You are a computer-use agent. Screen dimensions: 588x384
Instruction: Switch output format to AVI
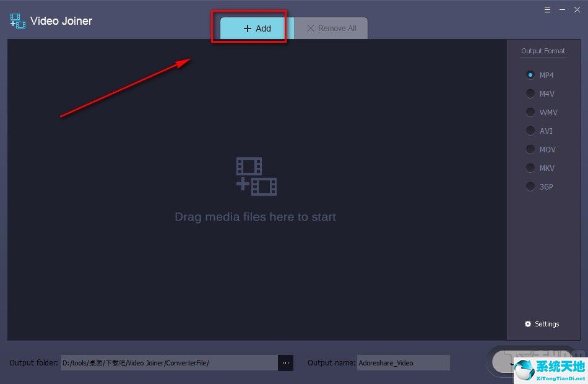click(530, 131)
